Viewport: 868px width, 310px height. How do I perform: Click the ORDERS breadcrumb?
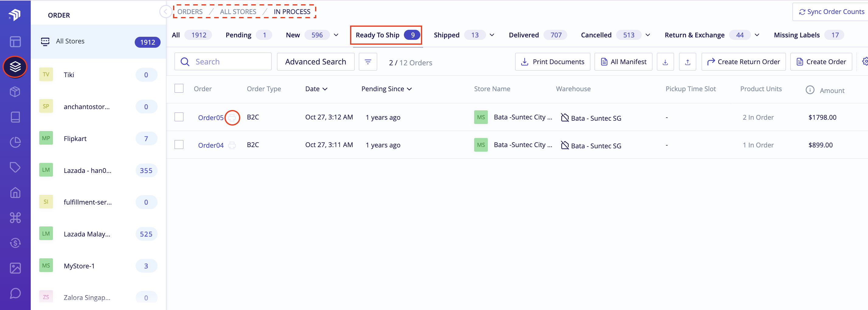point(190,12)
